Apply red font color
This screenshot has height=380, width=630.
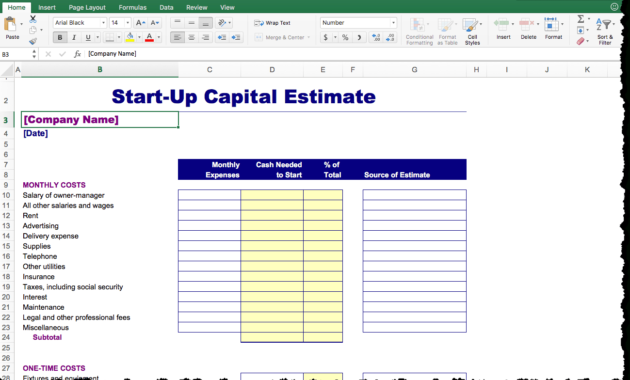coord(149,37)
